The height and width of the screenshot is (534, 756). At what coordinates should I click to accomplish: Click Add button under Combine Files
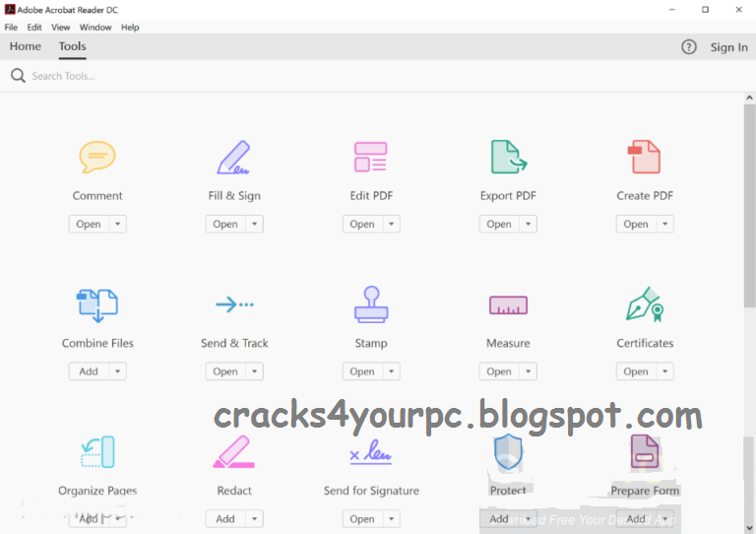(89, 371)
